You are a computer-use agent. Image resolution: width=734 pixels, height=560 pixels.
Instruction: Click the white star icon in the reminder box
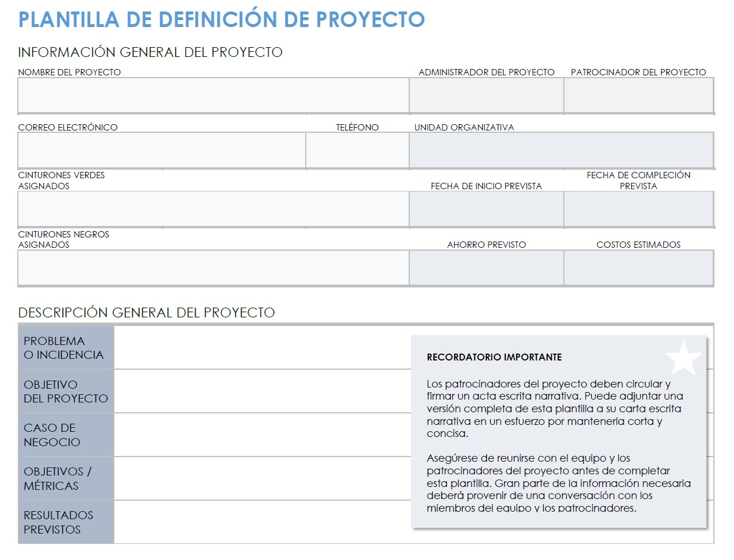pos(683,358)
